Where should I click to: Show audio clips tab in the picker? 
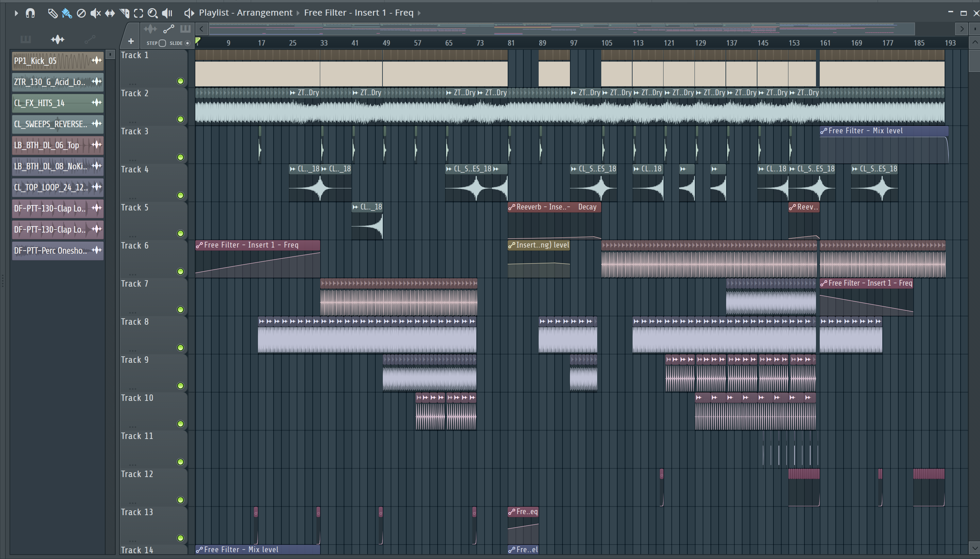tap(58, 39)
